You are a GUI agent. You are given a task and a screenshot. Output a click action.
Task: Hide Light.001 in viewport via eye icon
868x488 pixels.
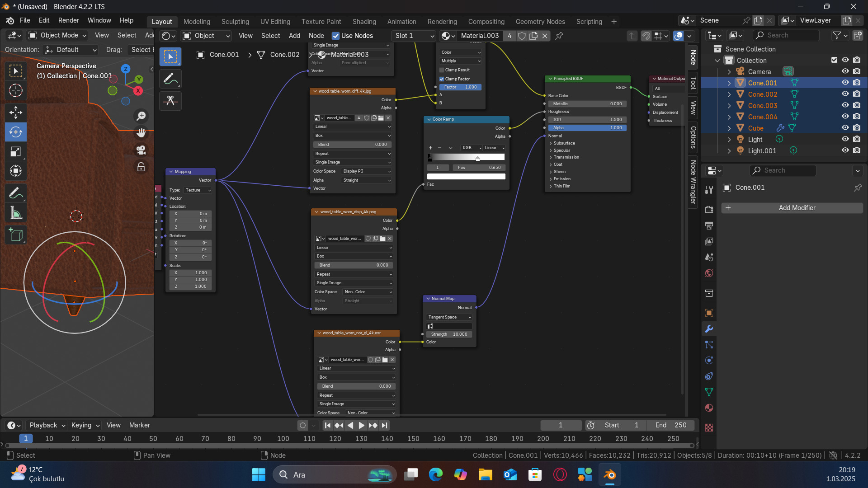(x=845, y=150)
